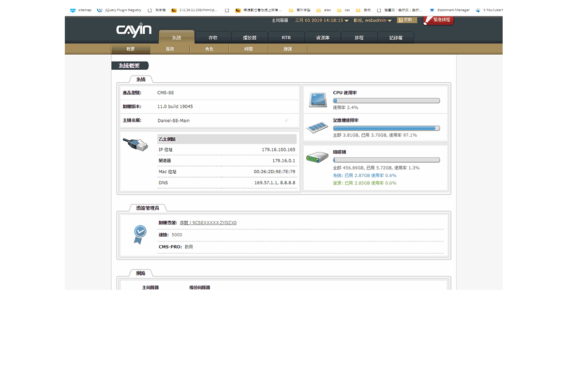This screenshot has height=392, width=567.
Task: Select the 角色 submenu item
Action: coord(209,49)
